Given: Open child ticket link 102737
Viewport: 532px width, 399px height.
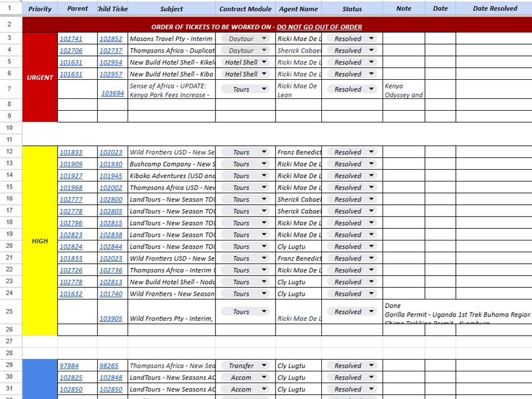Looking at the screenshot, I should (x=111, y=51).
